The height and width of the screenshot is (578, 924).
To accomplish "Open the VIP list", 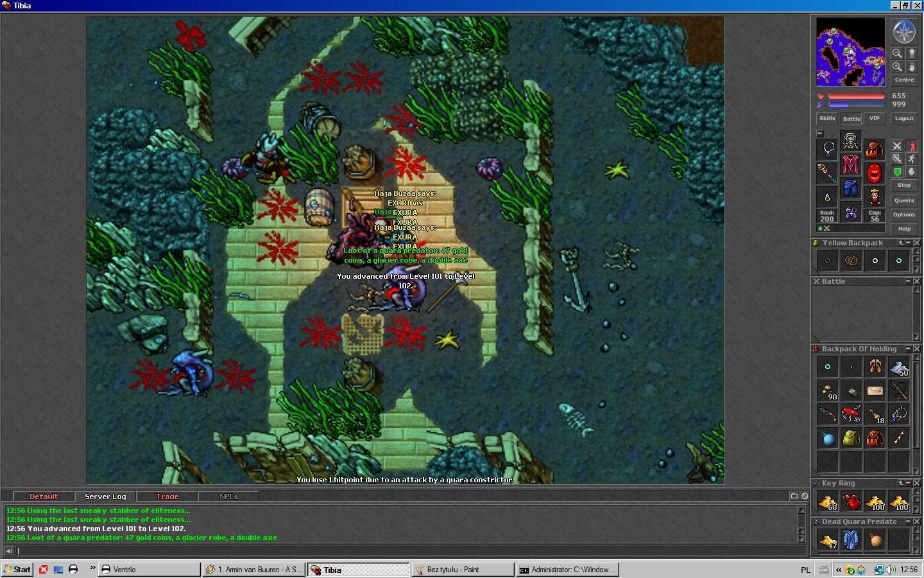I will click(x=874, y=118).
